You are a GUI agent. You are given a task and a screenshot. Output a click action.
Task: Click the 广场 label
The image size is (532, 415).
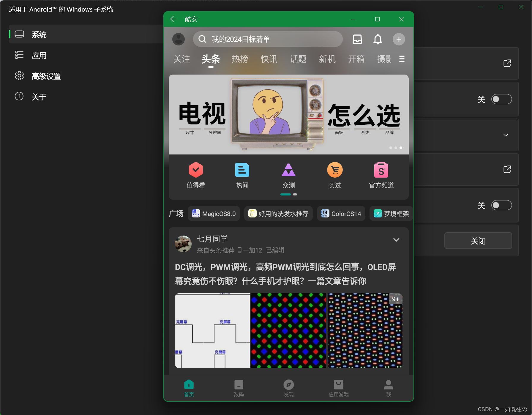point(176,214)
